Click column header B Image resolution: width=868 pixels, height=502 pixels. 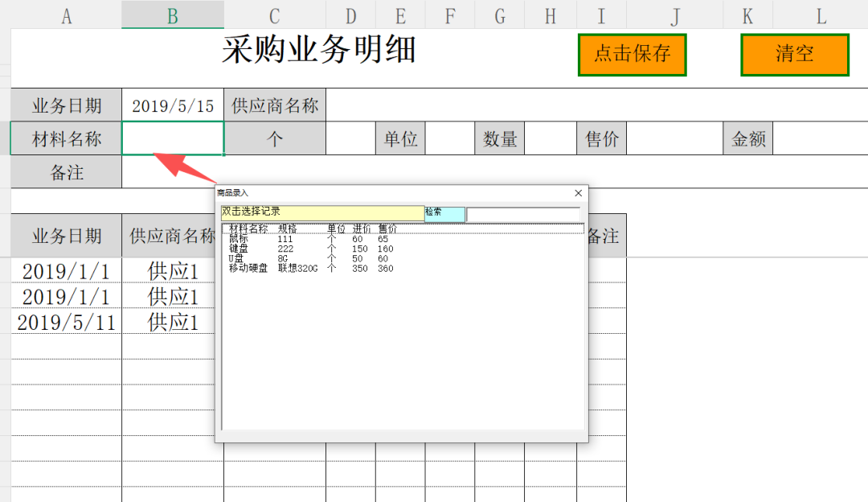(172, 14)
